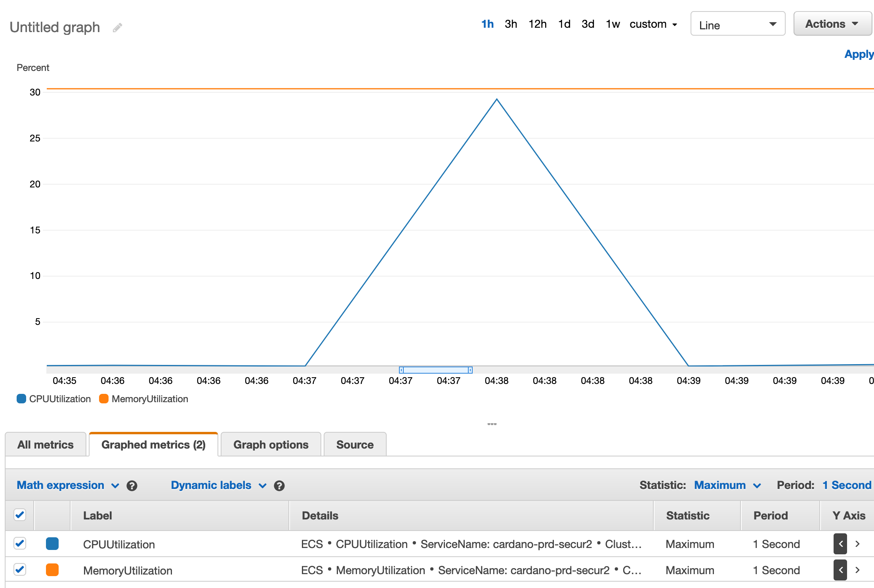Move CPUUtilization to right Y axis
Image resolution: width=874 pixels, height=588 pixels.
(857, 544)
